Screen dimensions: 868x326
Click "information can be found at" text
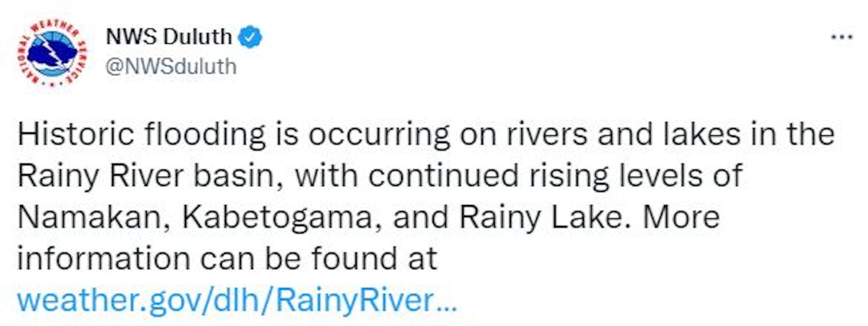pos(227,259)
